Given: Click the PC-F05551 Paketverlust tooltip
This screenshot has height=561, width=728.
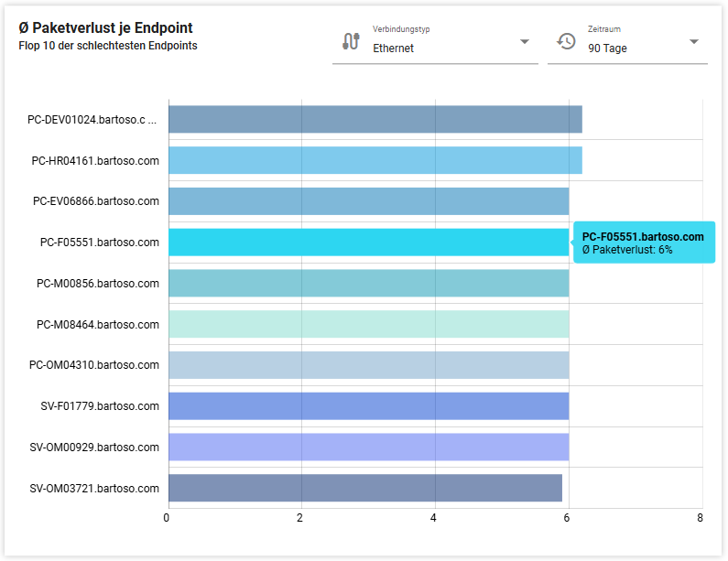Looking at the screenshot, I should [x=644, y=243].
